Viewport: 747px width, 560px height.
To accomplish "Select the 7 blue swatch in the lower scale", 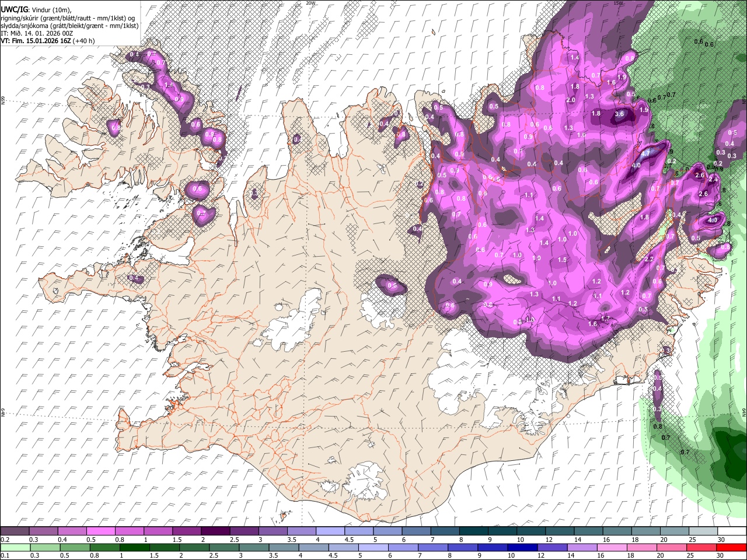I will pos(433,547).
